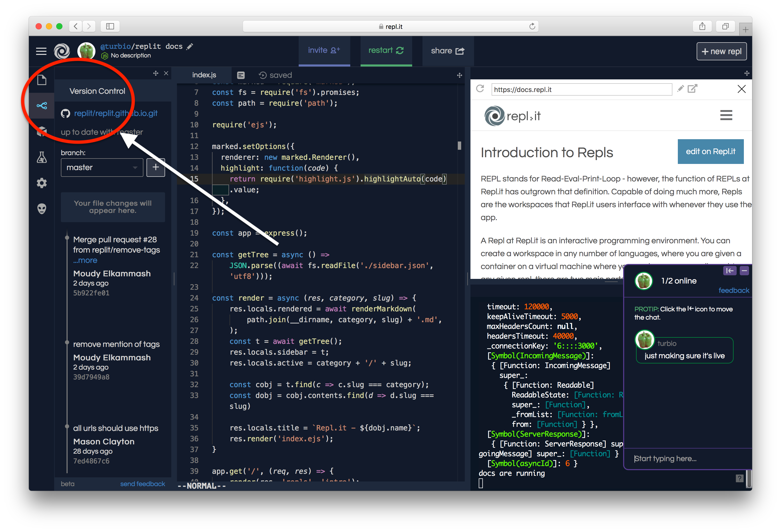Click the '1/2 online' chat header

pos(679,281)
